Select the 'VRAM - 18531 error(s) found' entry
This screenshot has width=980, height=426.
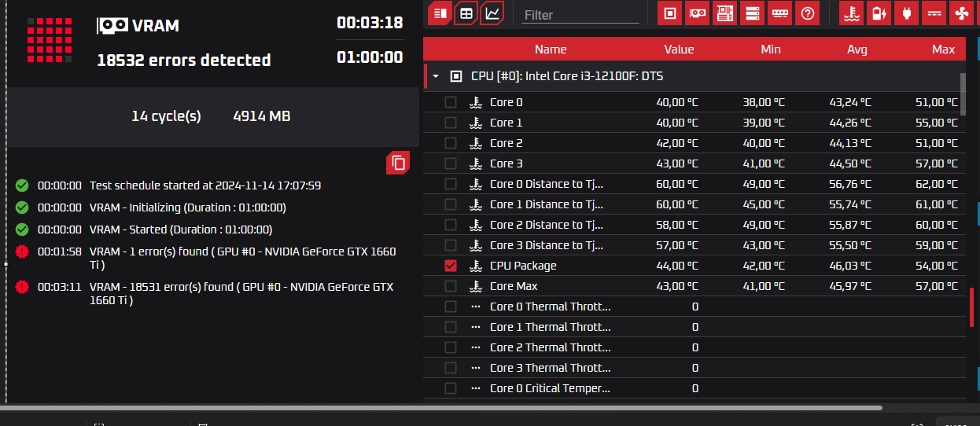[x=241, y=293]
